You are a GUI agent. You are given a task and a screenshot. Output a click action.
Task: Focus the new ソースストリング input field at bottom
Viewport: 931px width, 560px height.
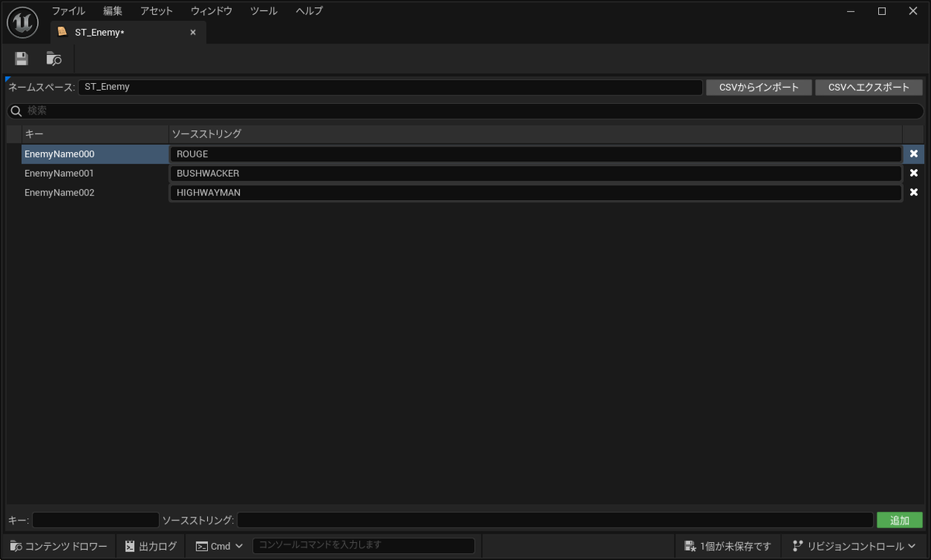[555, 520]
